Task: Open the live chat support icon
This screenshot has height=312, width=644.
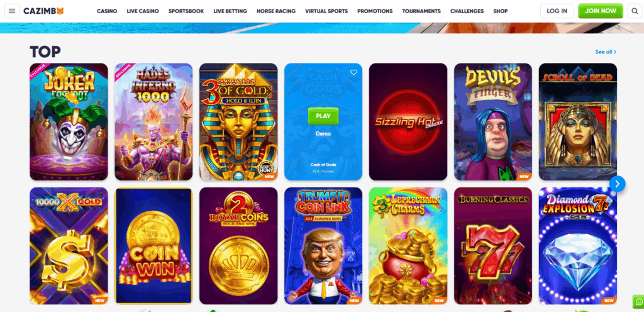Action: tap(639, 302)
